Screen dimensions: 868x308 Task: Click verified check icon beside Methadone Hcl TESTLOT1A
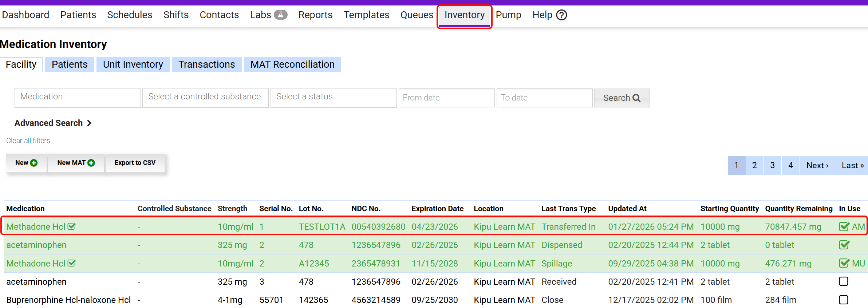[x=72, y=226]
